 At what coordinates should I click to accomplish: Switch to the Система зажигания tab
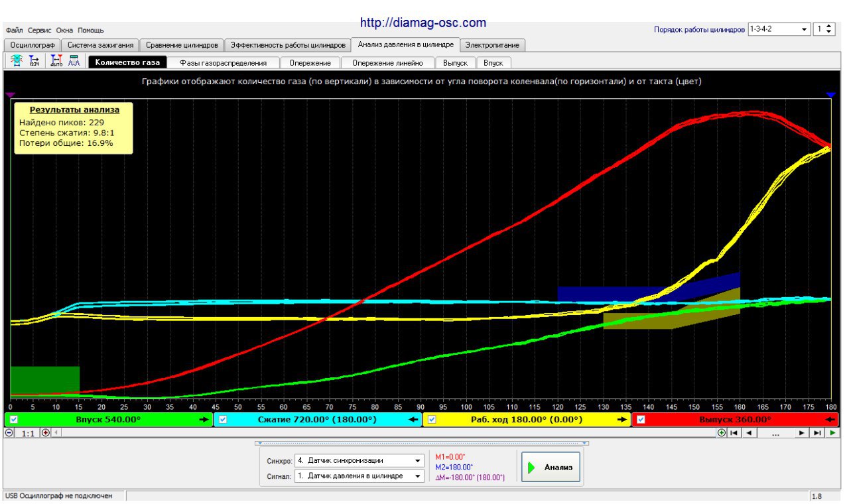pyautogui.click(x=101, y=45)
